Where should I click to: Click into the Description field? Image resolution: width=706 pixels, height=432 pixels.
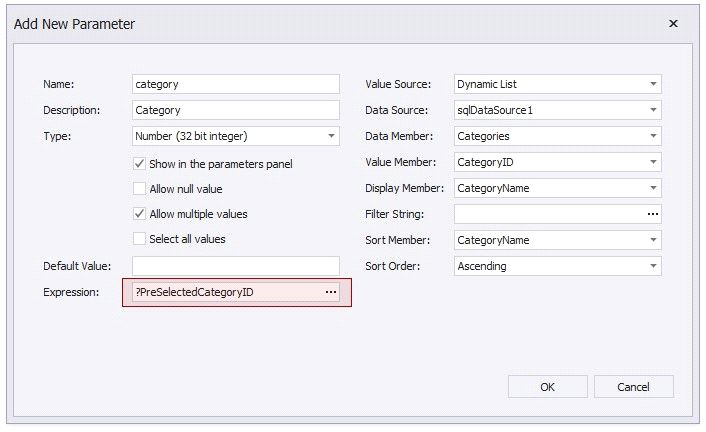click(235, 110)
